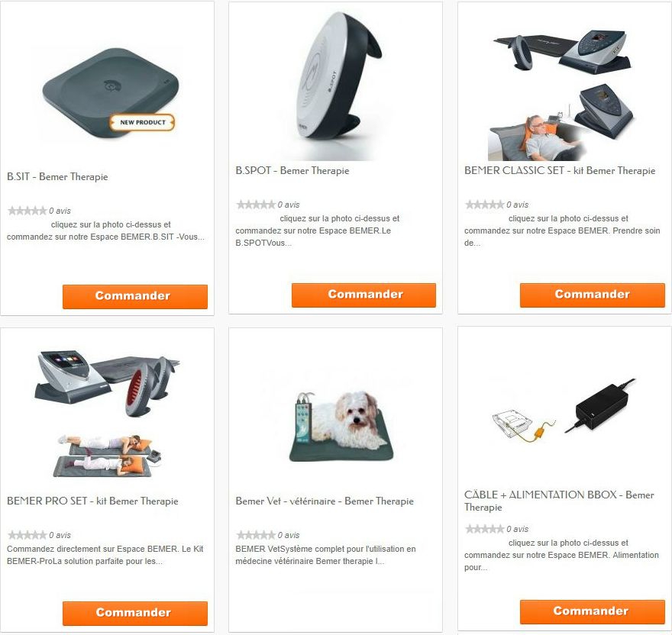The height and width of the screenshot is (635, 672).
Task: Rate B.SPOT using its star icons
Action: pyautogui.click(x=256, y=205)
